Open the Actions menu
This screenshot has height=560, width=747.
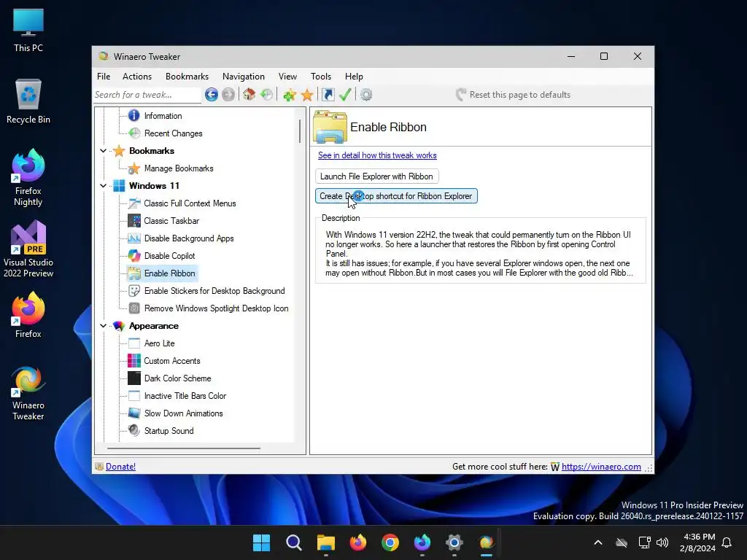tap(136, 76)
